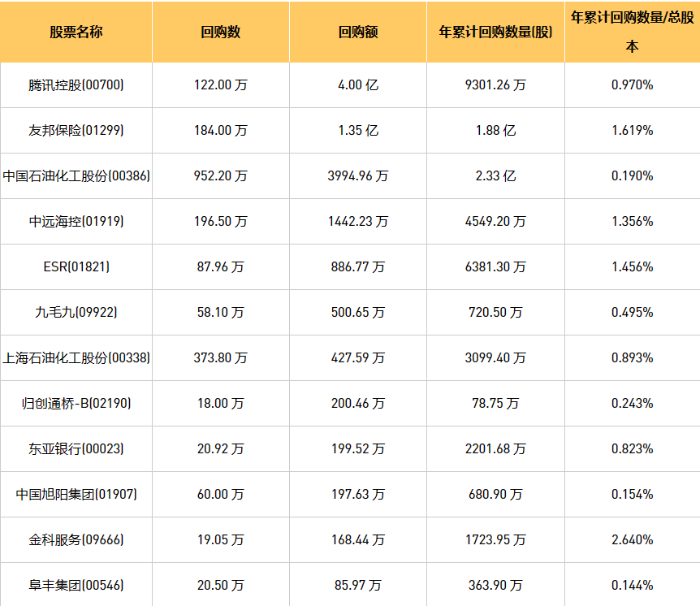700x606 pixels.
Task: Select stock name 九毛九(09922)
Action: coord(76,313)
